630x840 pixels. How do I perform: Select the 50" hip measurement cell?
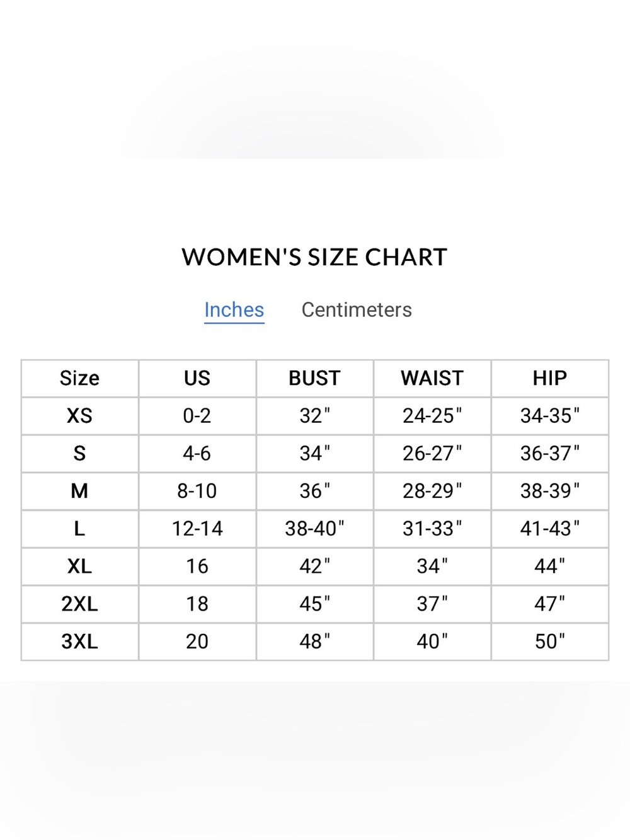coord(550,642)
